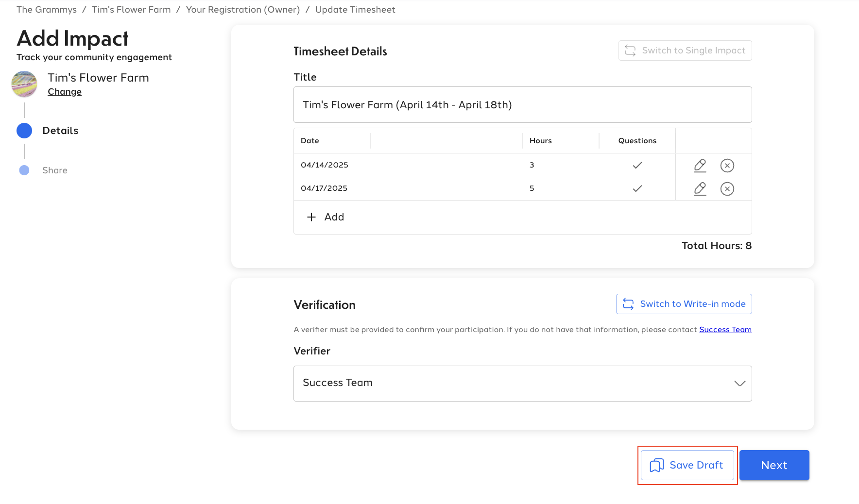The image size is (859, 504).
Task: Click the Questions checkmark for 04/17/2025
Action: (x=637, y=189)
